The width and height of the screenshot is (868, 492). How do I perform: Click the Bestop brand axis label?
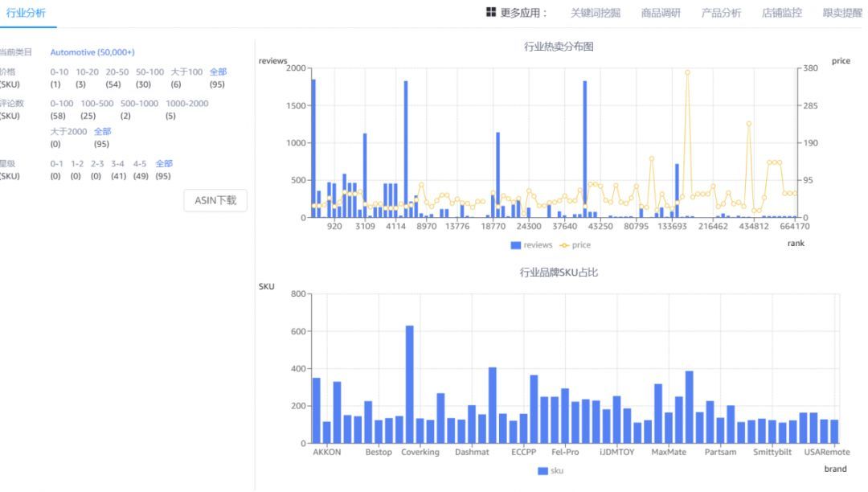(379, 452)
